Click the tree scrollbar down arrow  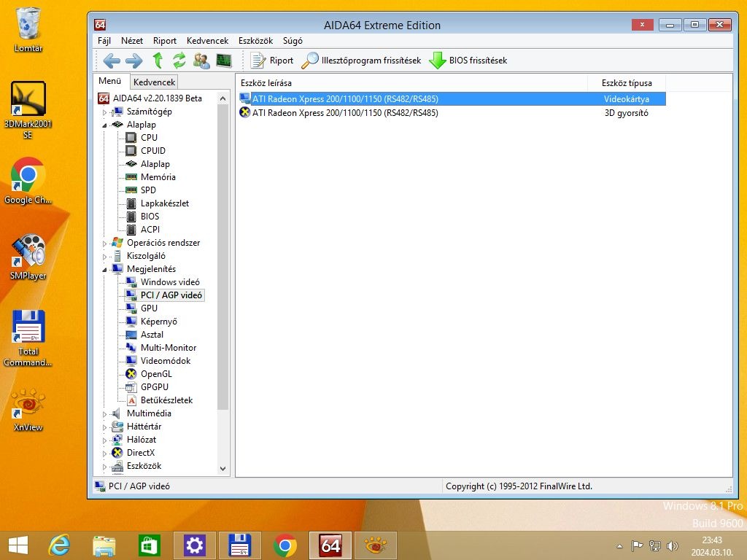click(x=222, y=469)
